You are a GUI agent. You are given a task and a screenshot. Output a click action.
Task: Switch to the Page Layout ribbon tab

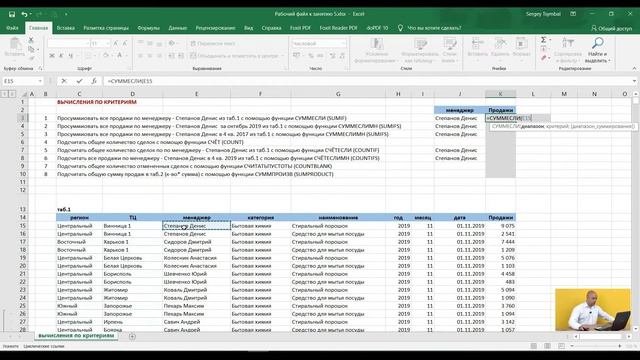tap(106, 28)
